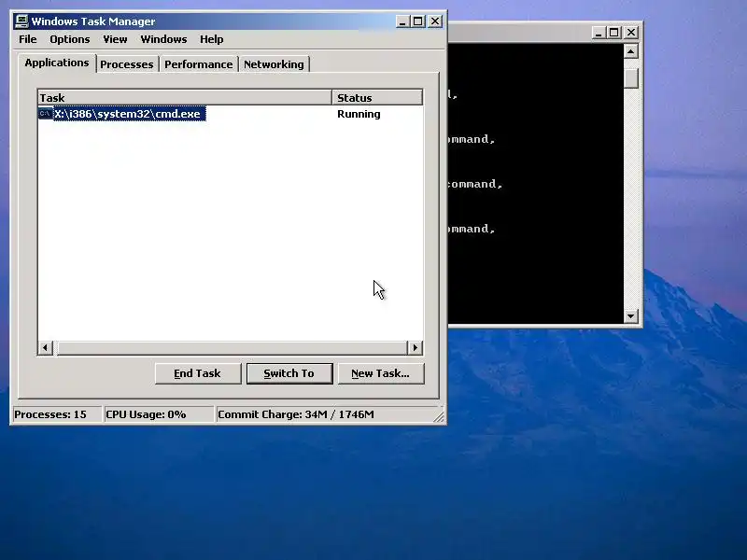Maximize the command prompt window
The width and height of the screenshot is (747, 560).
pos(614,33)
